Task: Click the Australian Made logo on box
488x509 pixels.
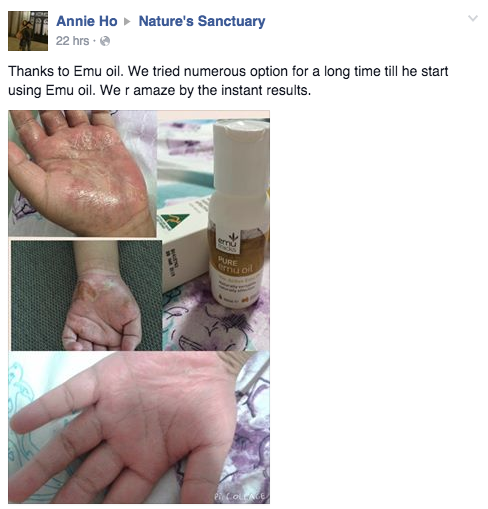Action: [x=175, y=220]
